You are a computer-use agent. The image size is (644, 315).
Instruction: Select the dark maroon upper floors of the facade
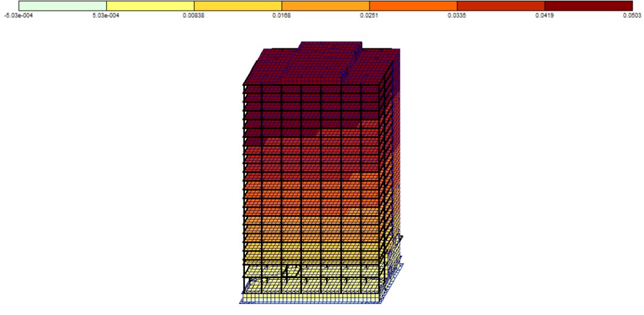coord(312,112)
